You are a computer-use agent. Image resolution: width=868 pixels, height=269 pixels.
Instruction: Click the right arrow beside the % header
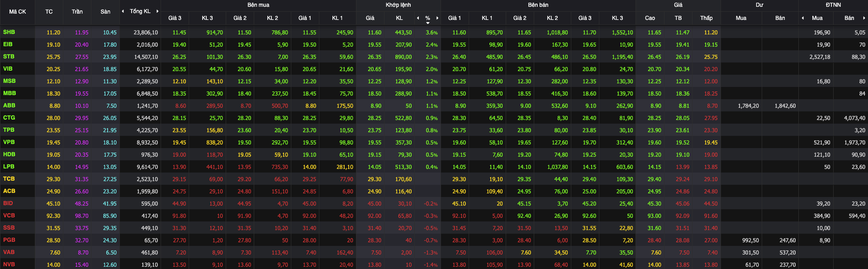[x=437, y=18]
